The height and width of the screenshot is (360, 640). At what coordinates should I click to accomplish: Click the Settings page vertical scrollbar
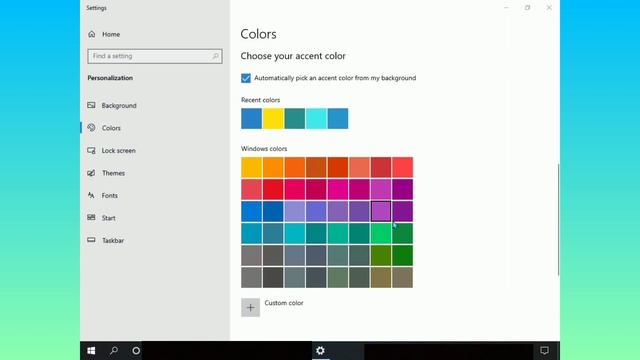(558, 220)
